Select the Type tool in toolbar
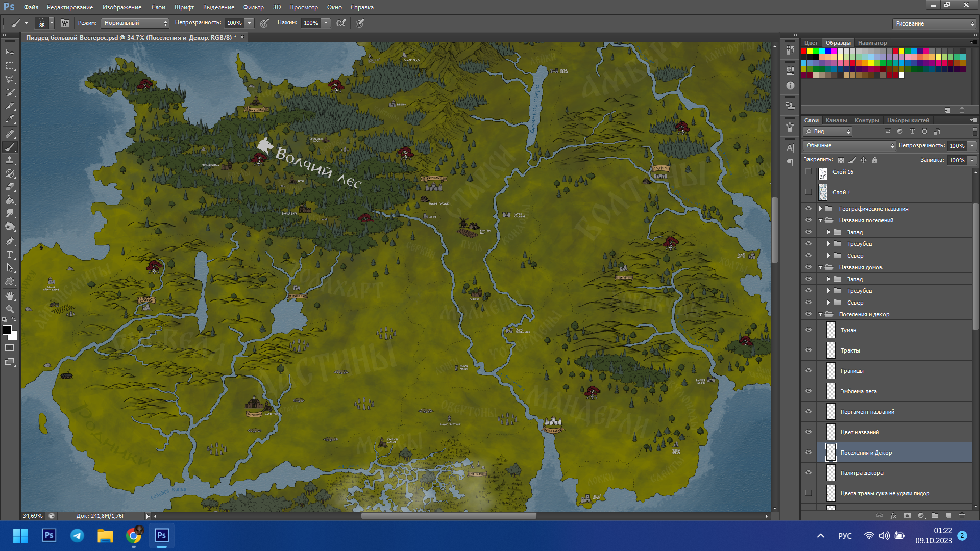The image size is (980, 551). click(10, 255)
